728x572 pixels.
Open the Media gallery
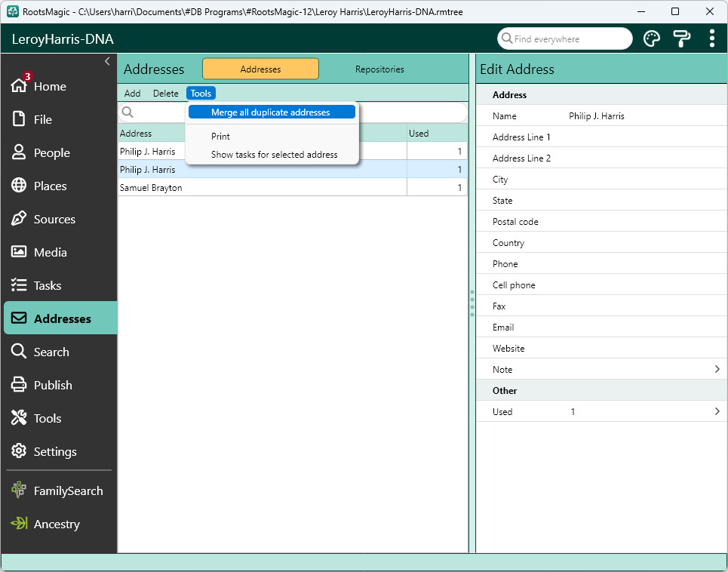click(60, 252)
